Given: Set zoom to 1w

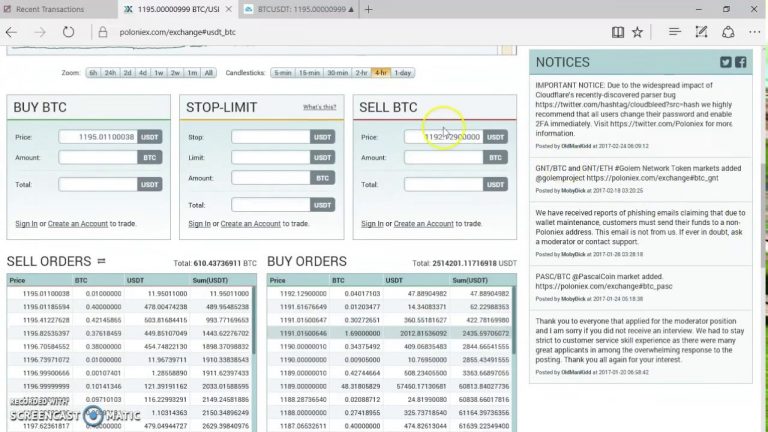Looking at the screenshot, I should [159, 72].
